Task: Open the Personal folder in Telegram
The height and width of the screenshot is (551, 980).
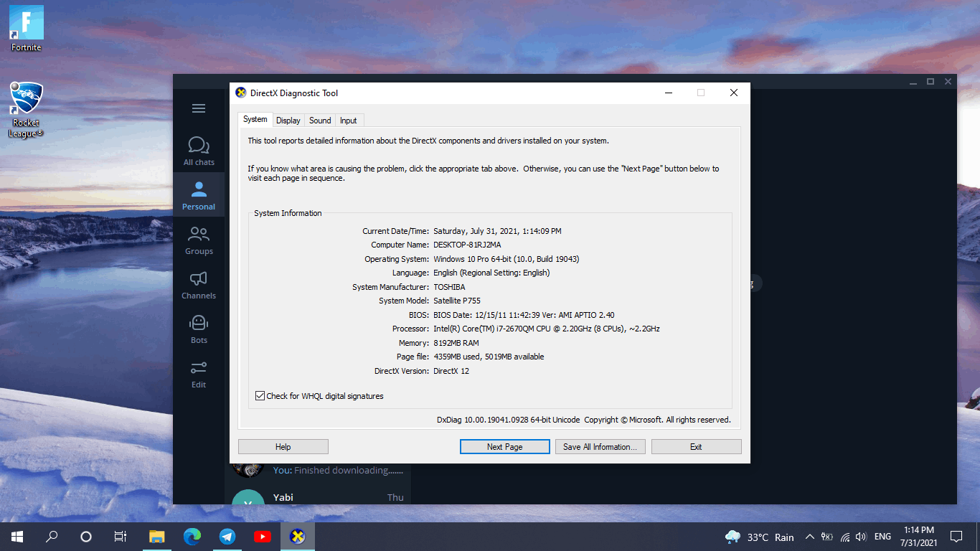Action: [199, 195]
